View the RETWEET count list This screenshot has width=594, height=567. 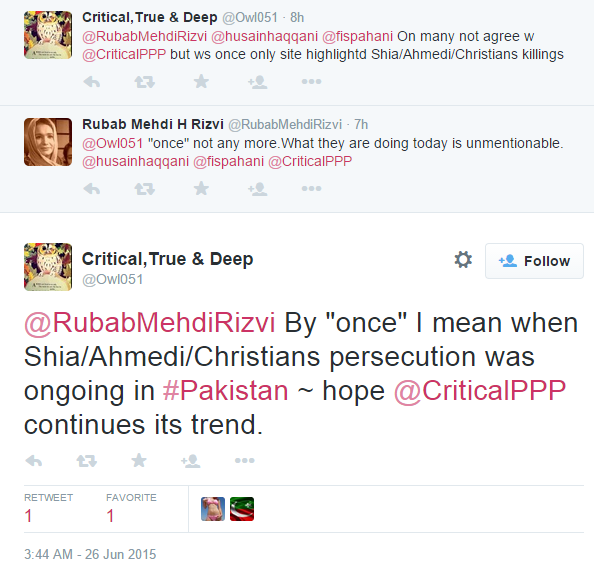tap(48, 508)
